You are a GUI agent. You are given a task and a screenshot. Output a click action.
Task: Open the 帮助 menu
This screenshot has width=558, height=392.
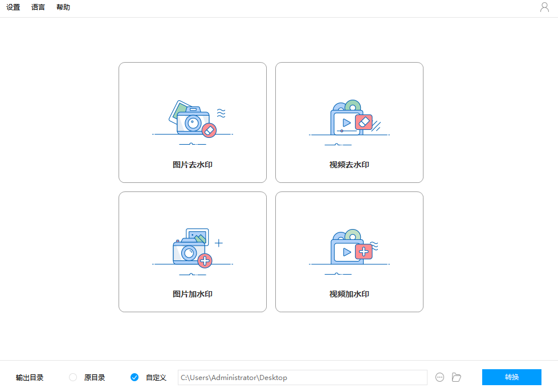(63, 8)
